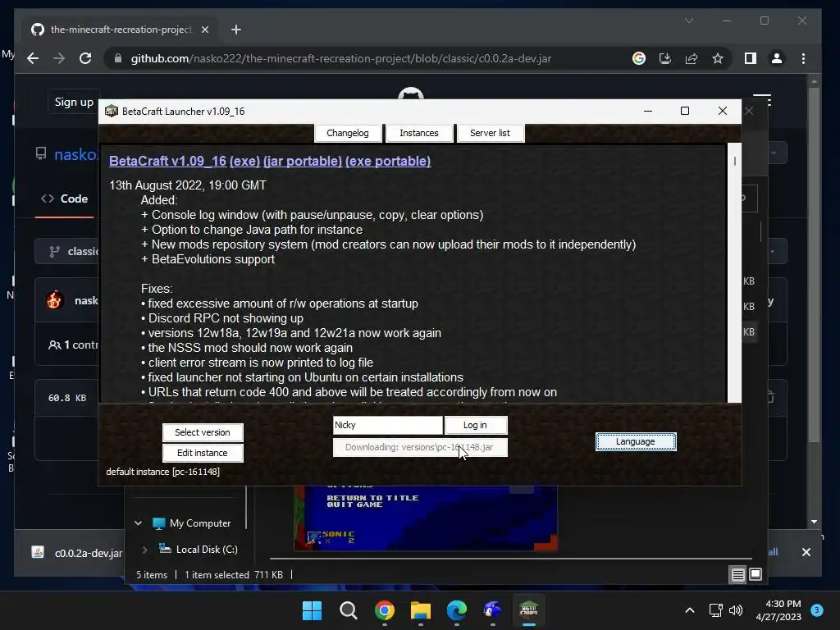Open Chrome side panel icon
840x630 pixels.
[x=750, y=58]
